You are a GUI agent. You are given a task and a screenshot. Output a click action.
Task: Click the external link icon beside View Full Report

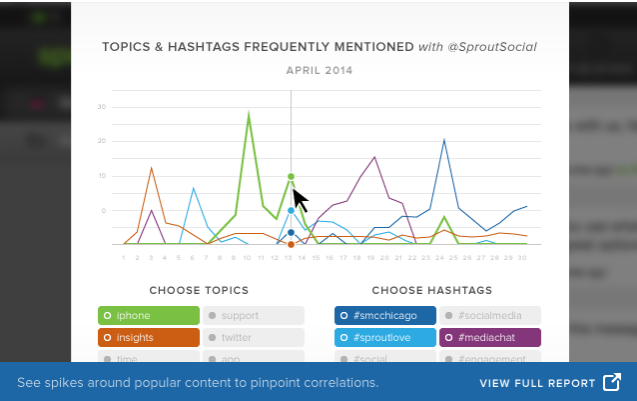point(612,382)
